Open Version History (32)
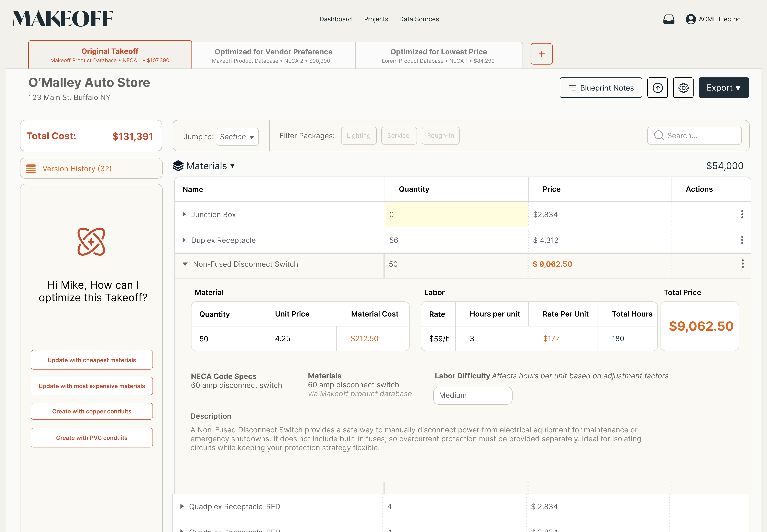This screenshot has height=532, width=767. (x=91, y=168)
